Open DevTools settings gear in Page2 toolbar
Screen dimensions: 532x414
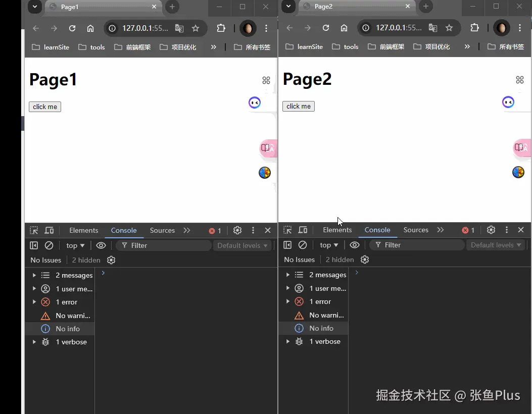491,230
